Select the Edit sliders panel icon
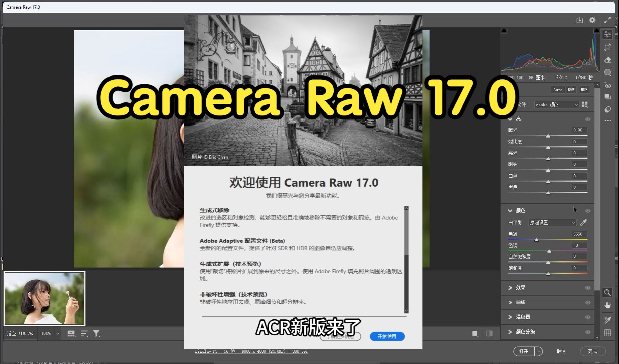 point(608,35)
